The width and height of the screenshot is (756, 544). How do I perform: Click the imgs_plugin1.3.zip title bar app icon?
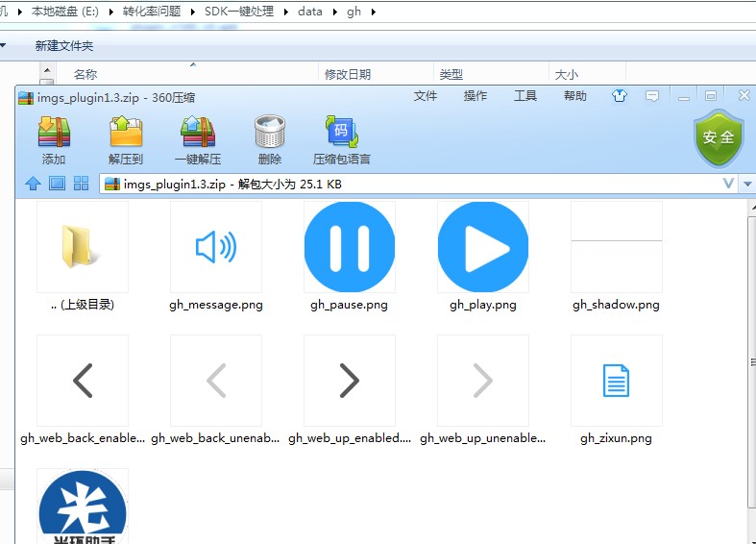click(x=26, y=98)
